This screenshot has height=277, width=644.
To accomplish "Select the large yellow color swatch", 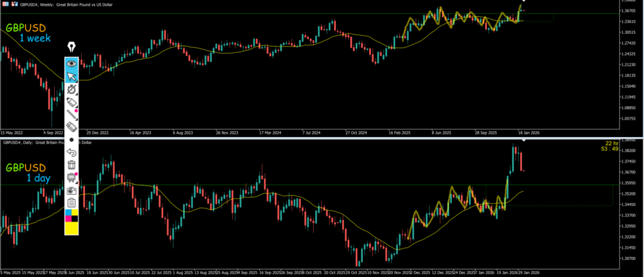I will [72, 229].
